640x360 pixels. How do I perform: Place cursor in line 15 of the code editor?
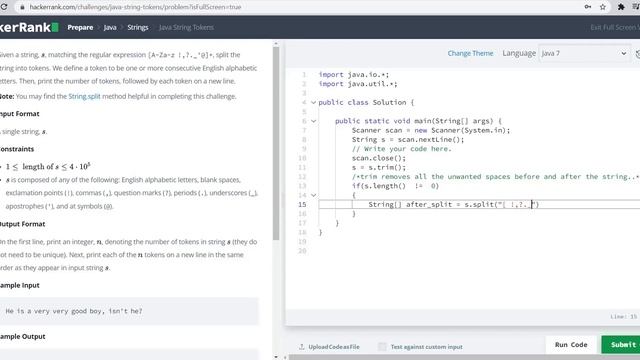point(479,204)
